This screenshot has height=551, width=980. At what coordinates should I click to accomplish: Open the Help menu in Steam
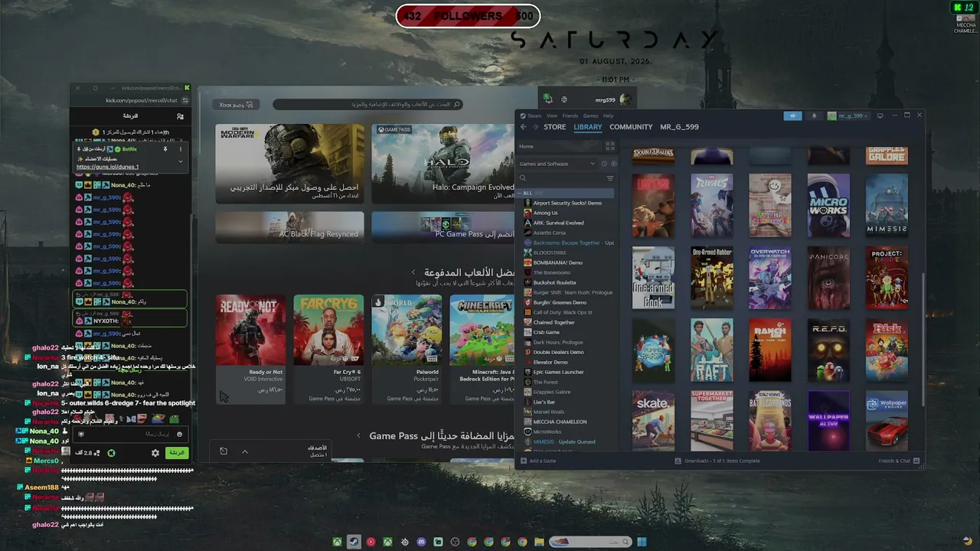609,116
